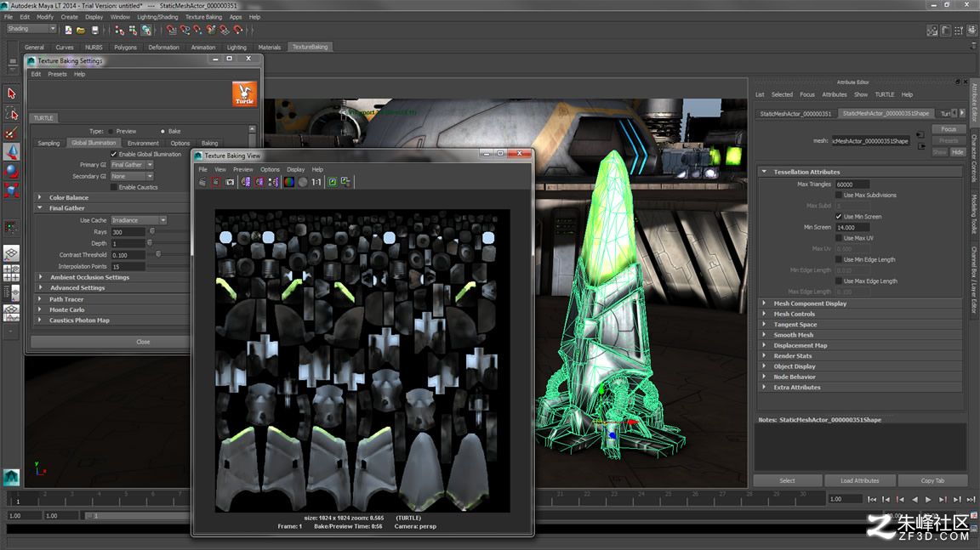
Task: Adjust the Depth slider in Final Gather
Action: point(150,243)
